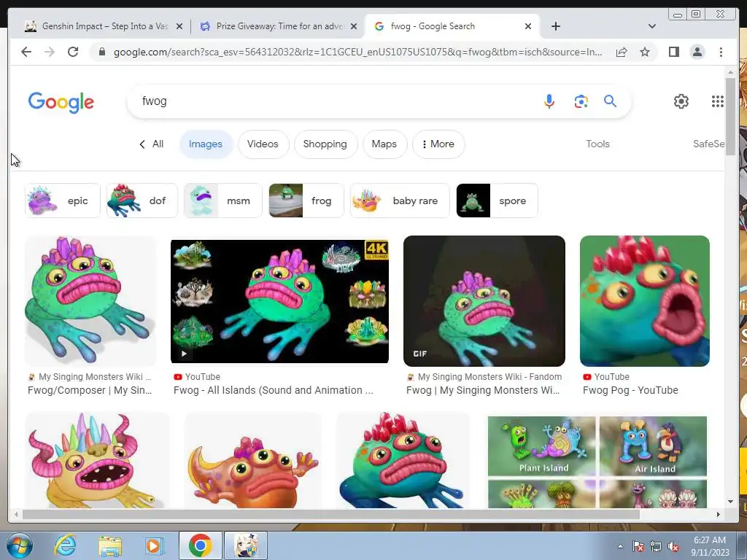
Task: Open Google quick settings gear
Action: [681, 101]
